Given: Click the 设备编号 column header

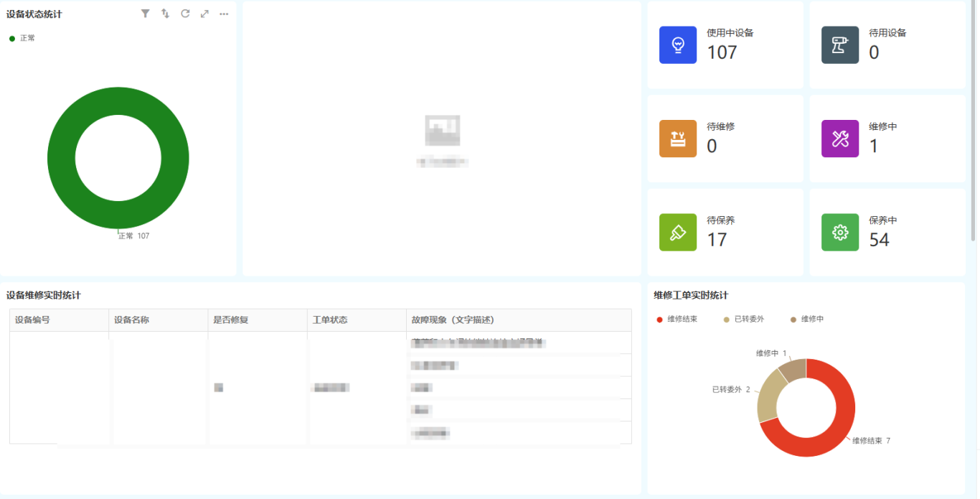Looking at the screenshot, I should (x=33, y=320).
